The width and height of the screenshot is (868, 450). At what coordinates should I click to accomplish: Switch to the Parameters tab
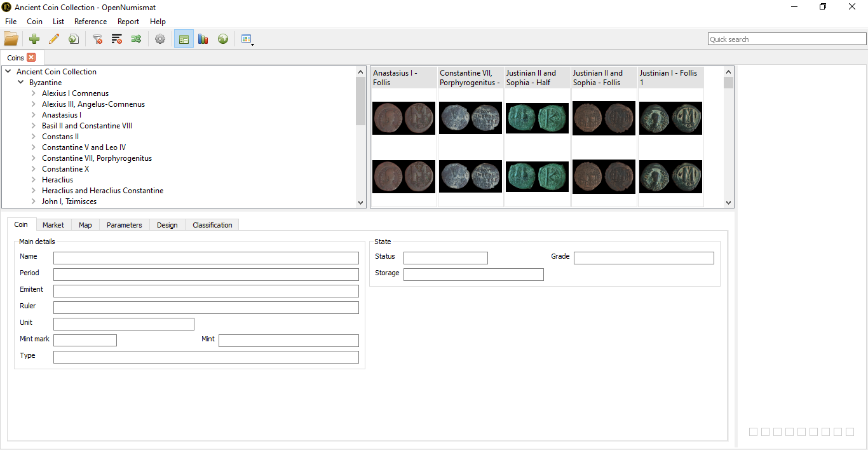(x=125, y=225)
